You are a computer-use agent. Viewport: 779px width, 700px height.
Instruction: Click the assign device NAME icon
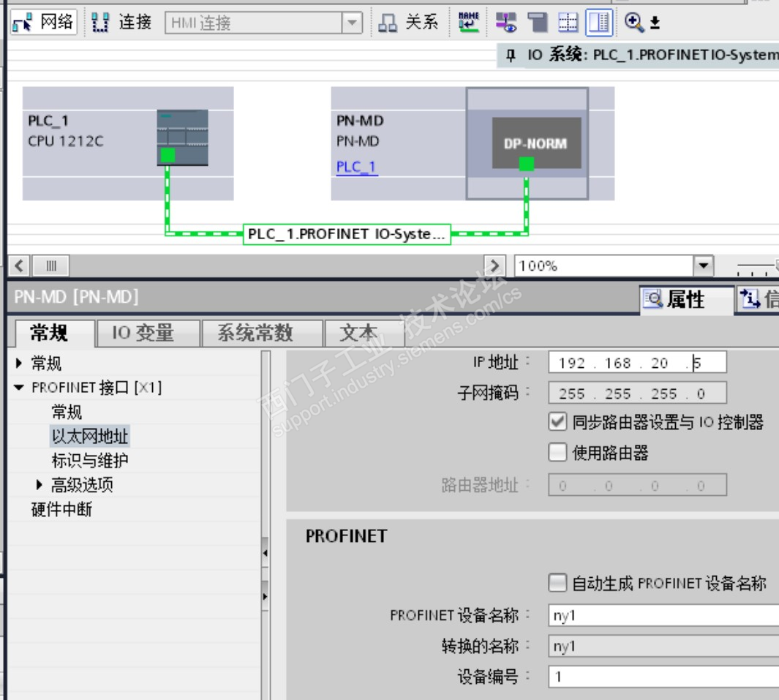[468, 23]
